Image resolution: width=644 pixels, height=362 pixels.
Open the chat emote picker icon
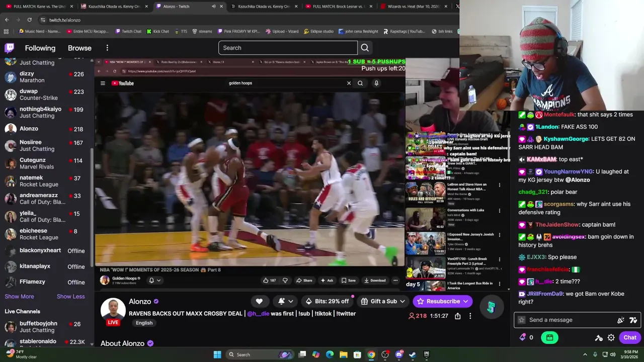click(x=633, y=320)
